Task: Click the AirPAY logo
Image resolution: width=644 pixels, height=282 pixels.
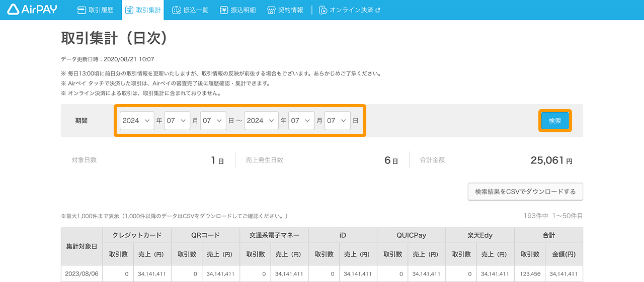Action: pyautogui.click(x=32, y=10)
